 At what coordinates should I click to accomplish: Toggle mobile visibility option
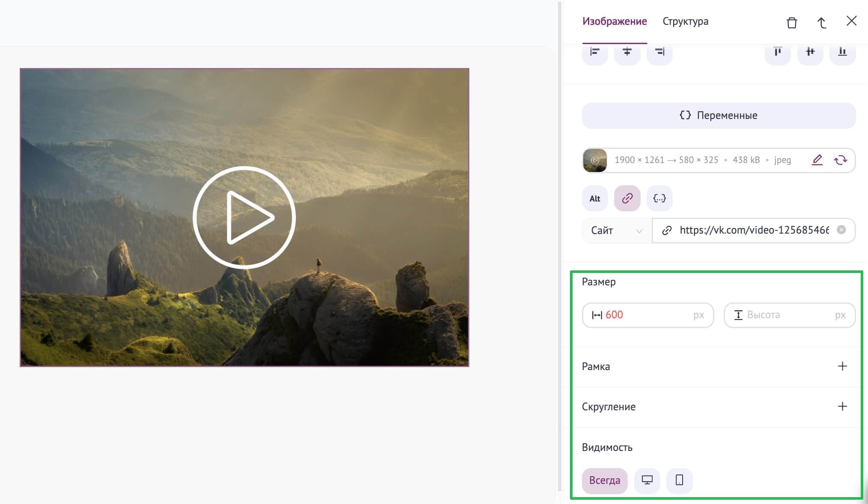coord(679,480)
